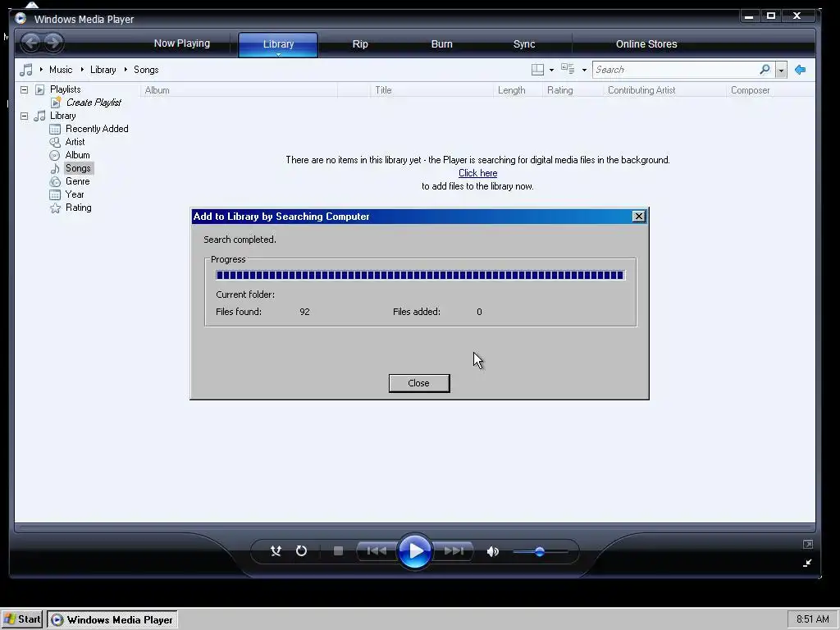The height and width of the screenshot is (630, 840).
Task: Open the Burn tab
Action: click(442, 44)
